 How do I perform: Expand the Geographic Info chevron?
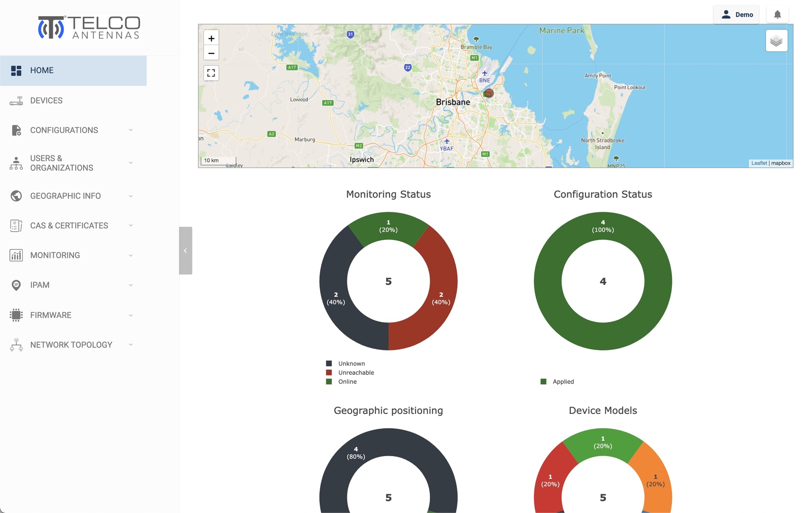click(130, 196)
